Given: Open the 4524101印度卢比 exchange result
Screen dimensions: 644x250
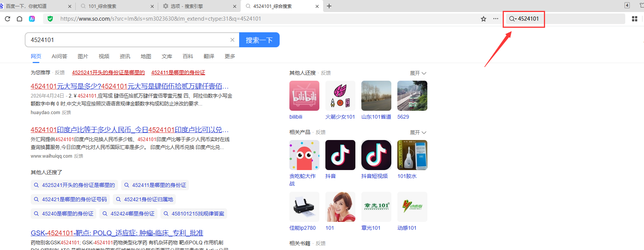Looking at the screenshot, I should pyautogui.click(x=130, y=130).
